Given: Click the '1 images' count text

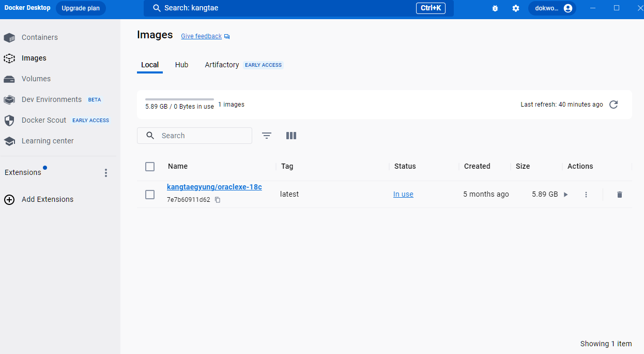Looking at the screenshot, I should [231, 105].
